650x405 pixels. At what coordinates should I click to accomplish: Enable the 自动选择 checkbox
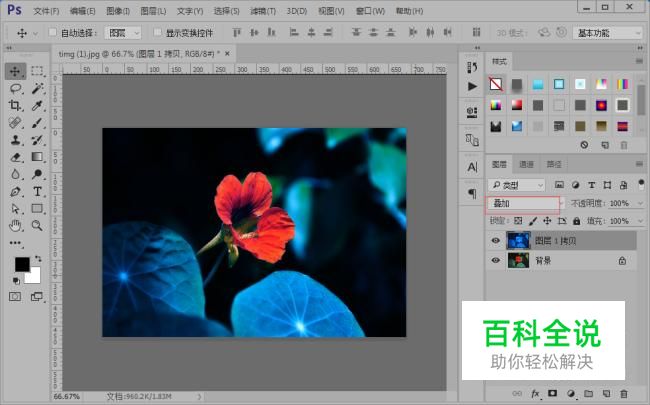[53, 32]
